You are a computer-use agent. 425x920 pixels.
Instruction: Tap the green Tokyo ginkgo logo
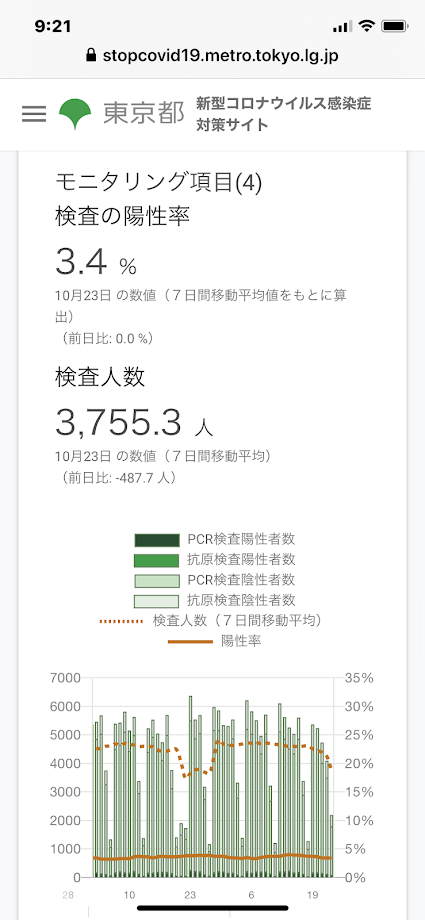click(75, 114)
